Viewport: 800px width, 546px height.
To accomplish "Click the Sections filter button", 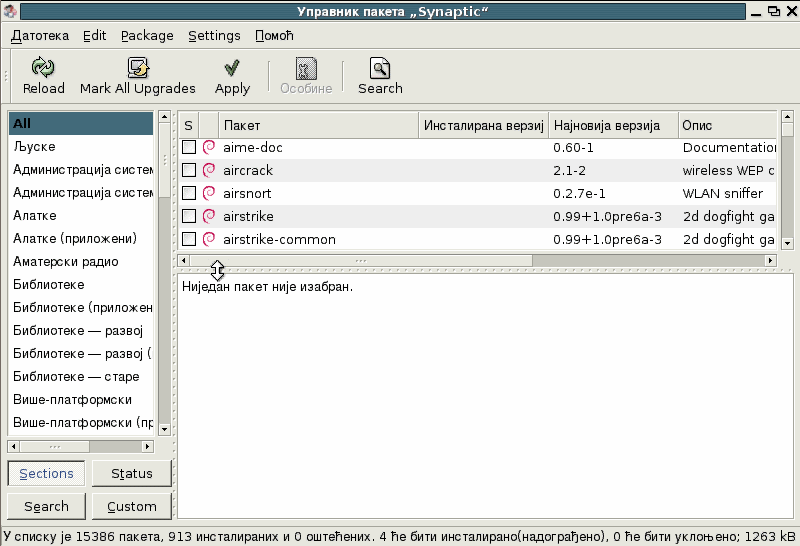I will pos(46,474).
